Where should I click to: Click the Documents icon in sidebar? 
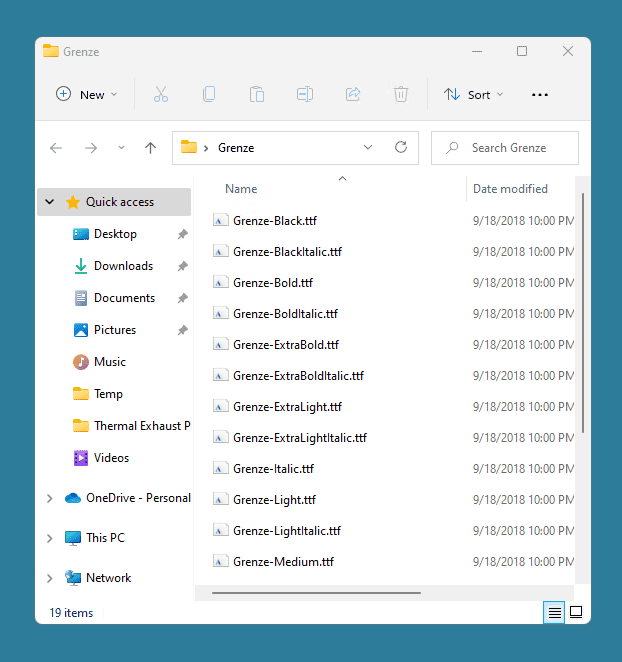tap(81, 298)
